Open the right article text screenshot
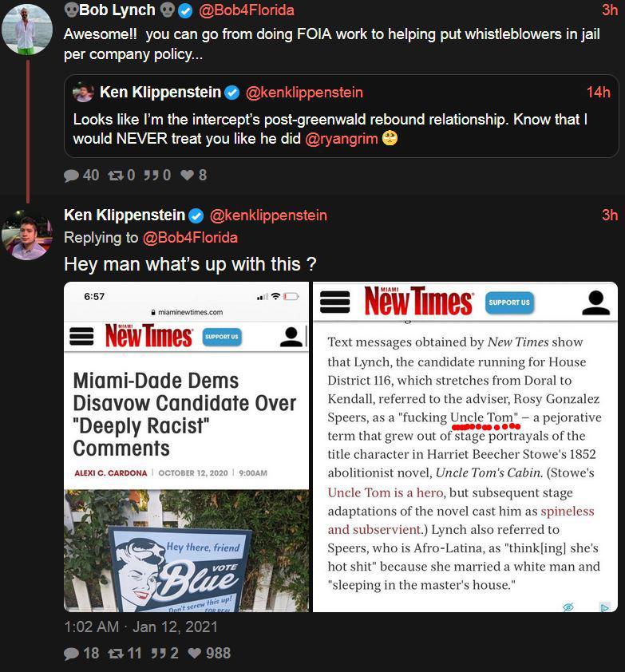Screen dimensions: 625x672 click(x=465, y=447)
